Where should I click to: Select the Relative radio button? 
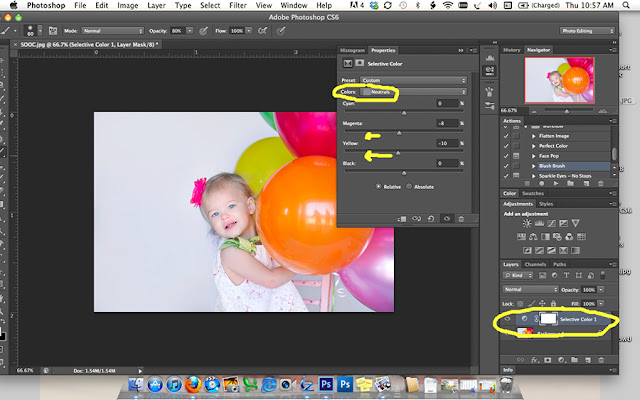378,186
